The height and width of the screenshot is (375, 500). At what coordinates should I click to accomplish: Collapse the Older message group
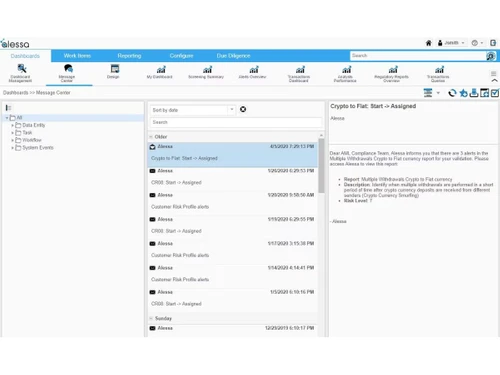[x=151, y=137]
